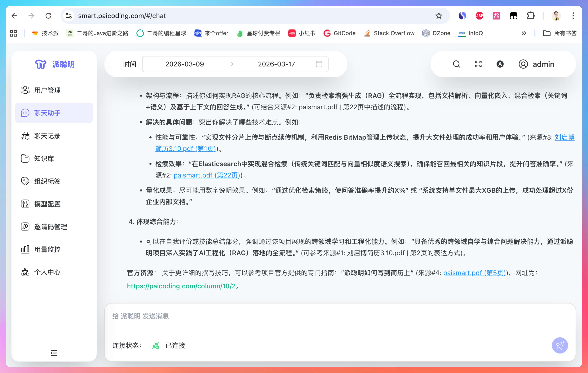Open the paicoding.com/column/10/2 link
The image size is (588, 373).
point(181,286)
